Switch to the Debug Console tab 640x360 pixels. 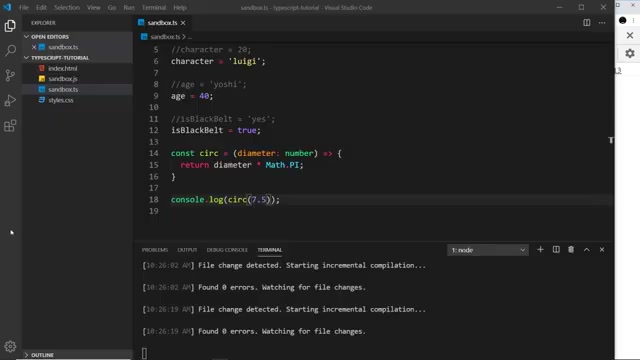tap(227, 250)
